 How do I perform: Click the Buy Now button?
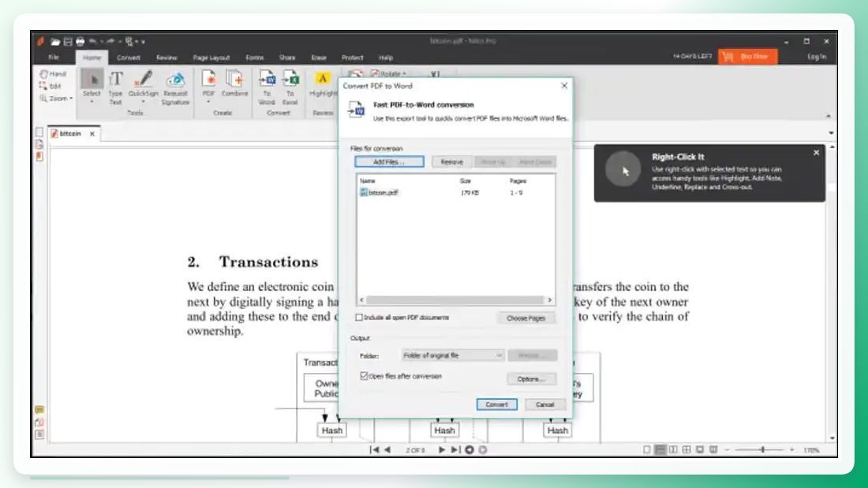[747, 57]
